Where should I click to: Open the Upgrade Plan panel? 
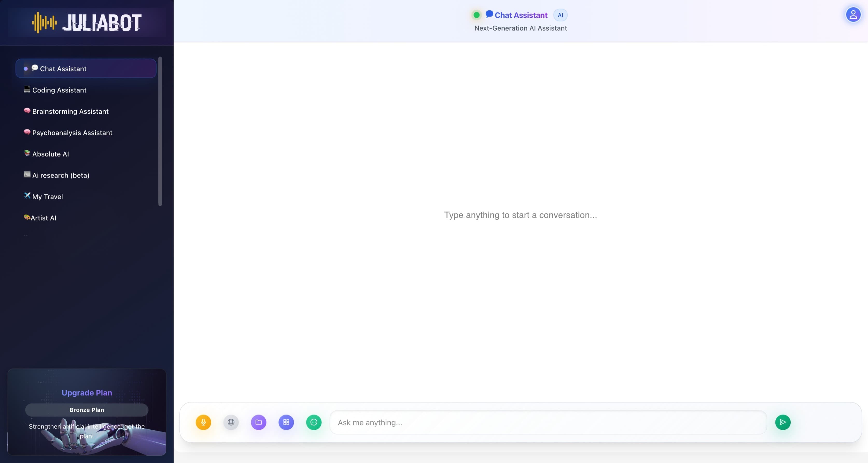(x=87, y=392)
